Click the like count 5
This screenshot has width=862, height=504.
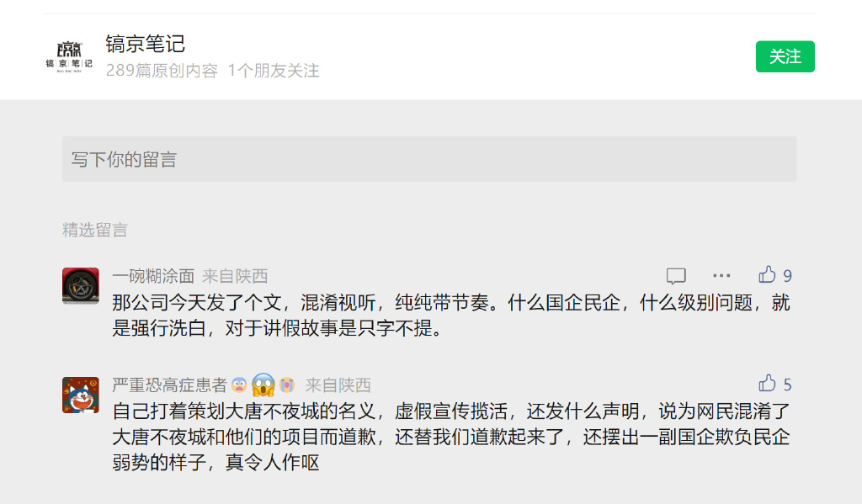click(787, 385)
